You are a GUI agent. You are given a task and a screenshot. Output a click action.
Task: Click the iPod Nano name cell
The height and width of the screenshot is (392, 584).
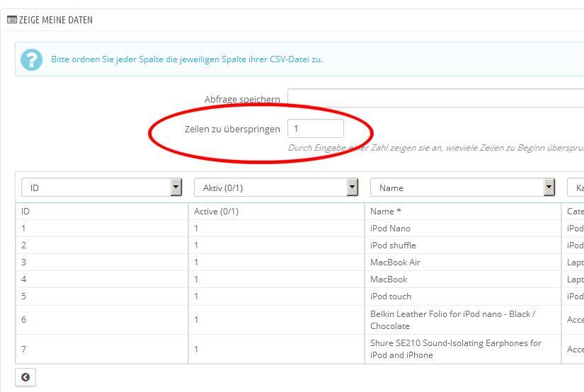(462, 229)
